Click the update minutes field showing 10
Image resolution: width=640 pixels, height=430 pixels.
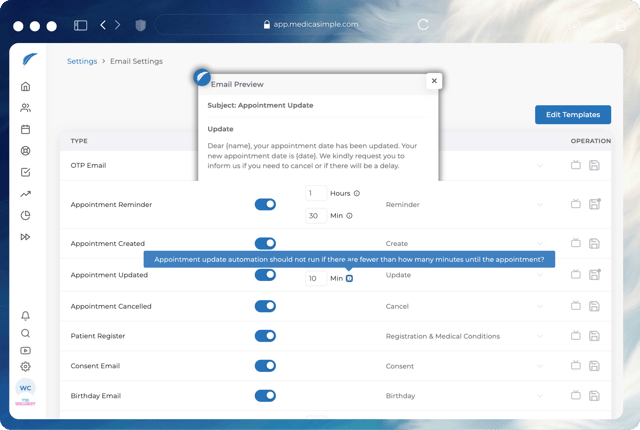[316, 278]
